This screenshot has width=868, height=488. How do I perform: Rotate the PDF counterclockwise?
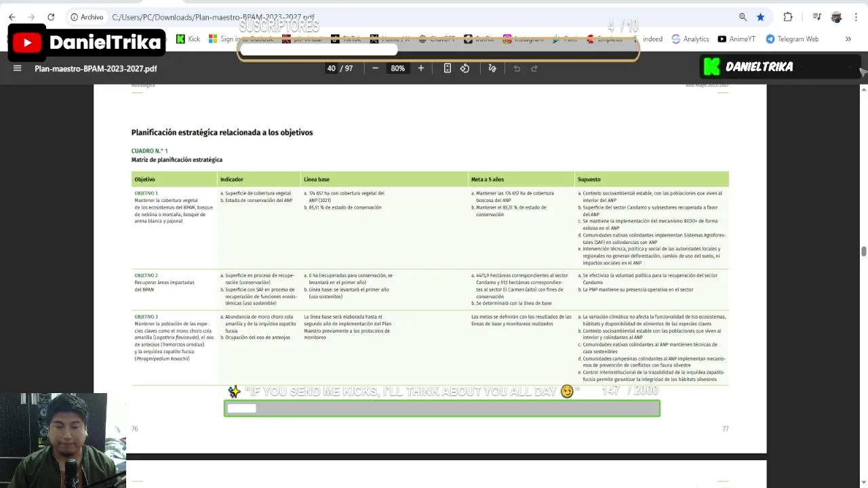(x=465, y=68)
